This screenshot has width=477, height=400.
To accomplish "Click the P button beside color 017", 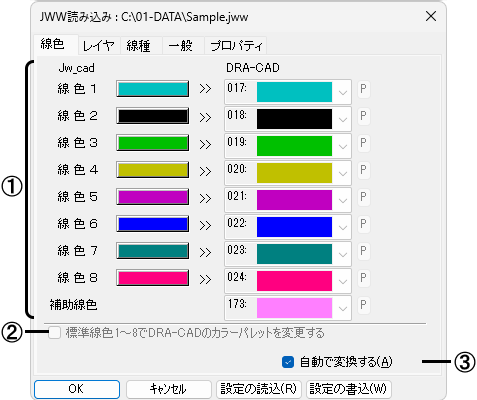I will click(364, 89).
